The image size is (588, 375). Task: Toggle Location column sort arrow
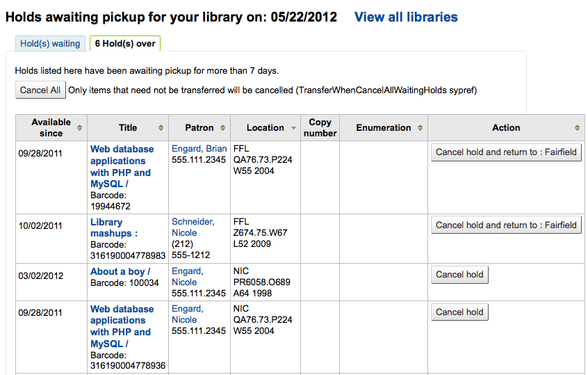293,128
